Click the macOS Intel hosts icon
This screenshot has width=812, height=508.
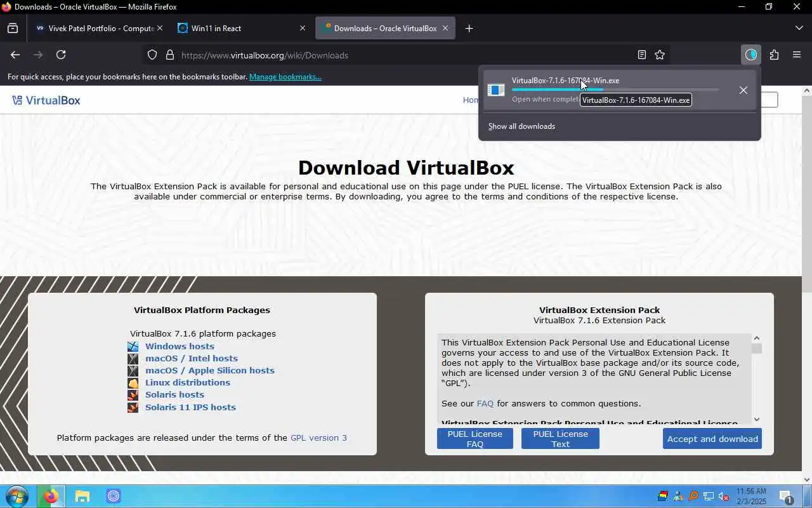coord(133,358)
